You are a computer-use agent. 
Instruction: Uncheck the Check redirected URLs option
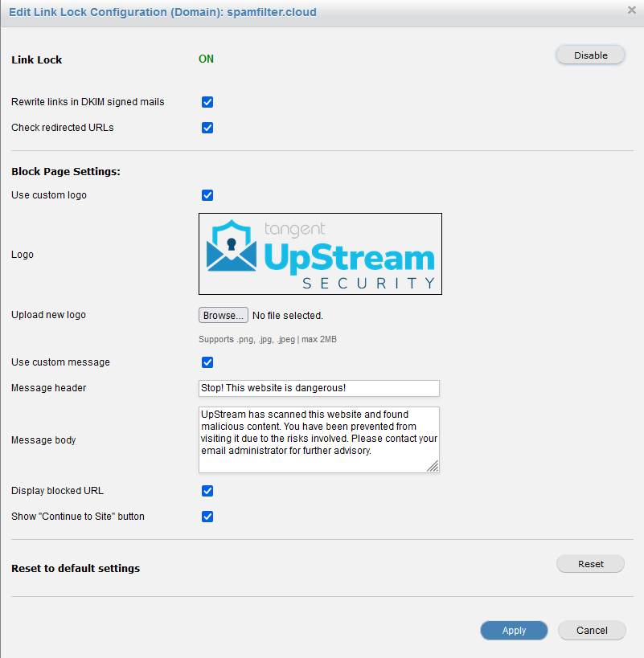[207, 128]
